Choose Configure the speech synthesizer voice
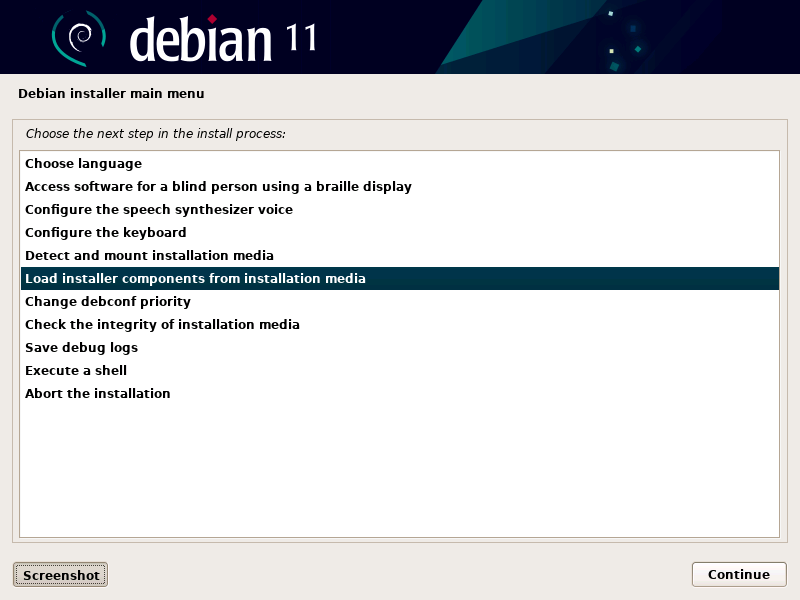The width and height of the screenshot is (800, 600). point(399,210)
